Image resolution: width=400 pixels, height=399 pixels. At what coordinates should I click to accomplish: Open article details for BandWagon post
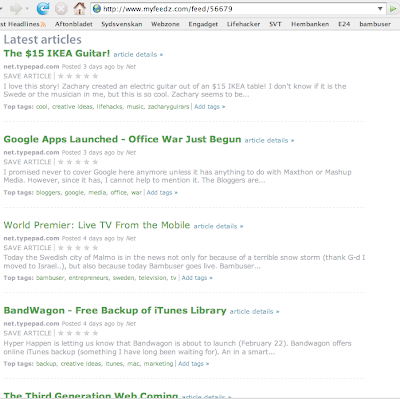click(254, 312)
